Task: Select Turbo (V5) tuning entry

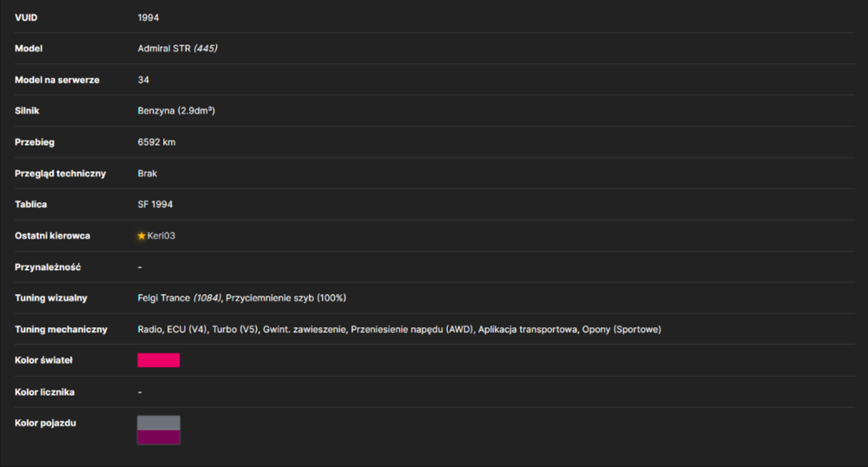Action: (x=234, y=329)
